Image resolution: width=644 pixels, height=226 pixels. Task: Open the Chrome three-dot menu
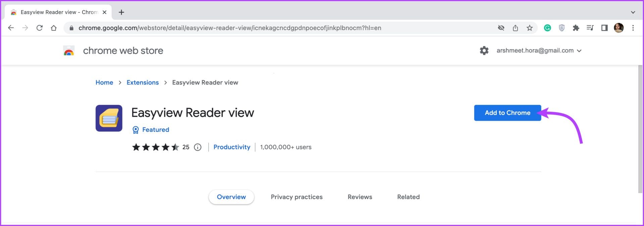[x=633, y=28]
